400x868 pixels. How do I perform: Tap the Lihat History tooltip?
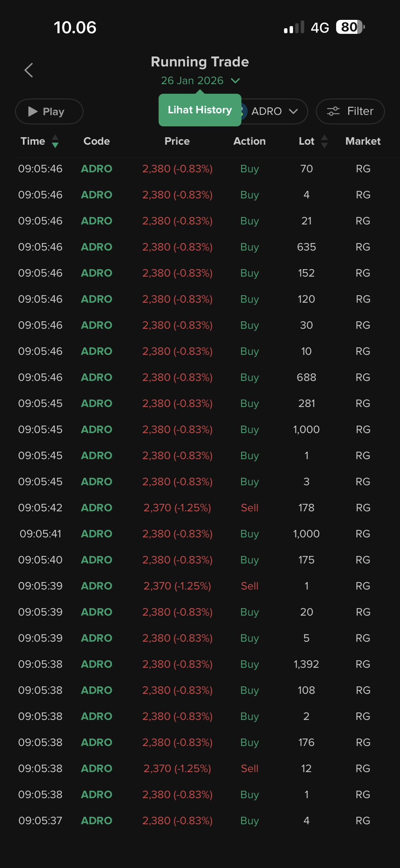(x=200, y=110)
